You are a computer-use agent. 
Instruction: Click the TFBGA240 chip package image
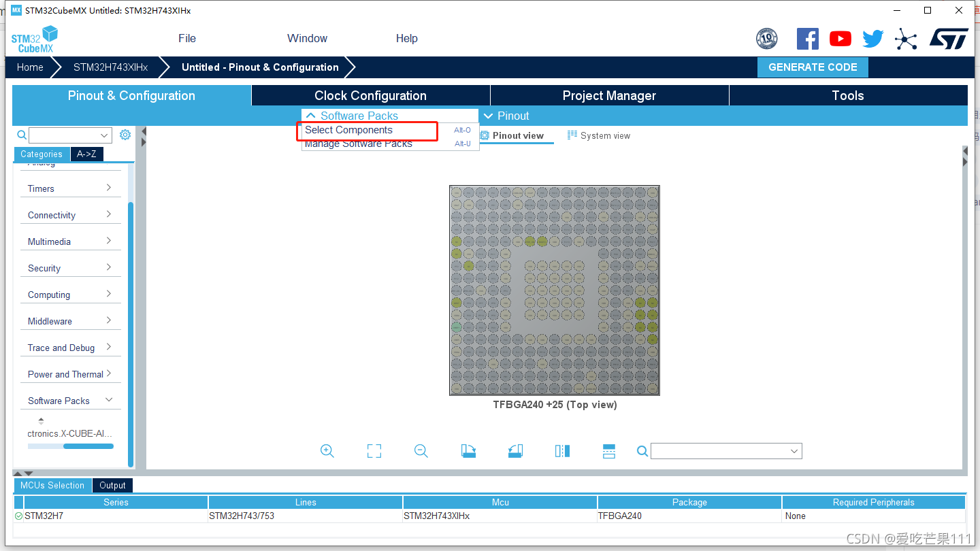tap(555, 290)
